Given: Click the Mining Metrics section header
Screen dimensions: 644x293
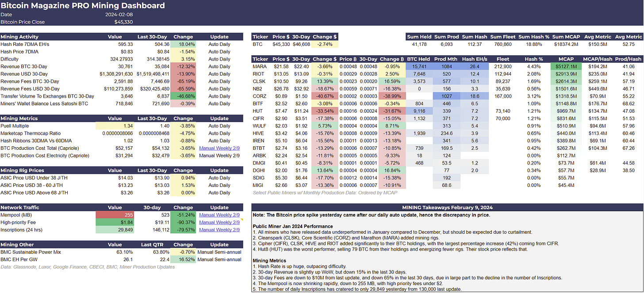Looking at the screenshot, I should pos(19,118).
